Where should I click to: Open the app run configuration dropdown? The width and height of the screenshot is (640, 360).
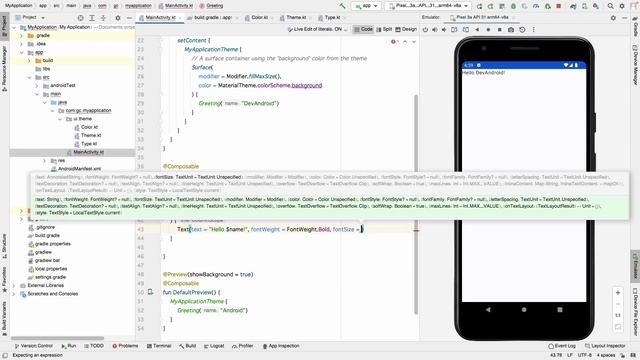click(x=367, y=6)
